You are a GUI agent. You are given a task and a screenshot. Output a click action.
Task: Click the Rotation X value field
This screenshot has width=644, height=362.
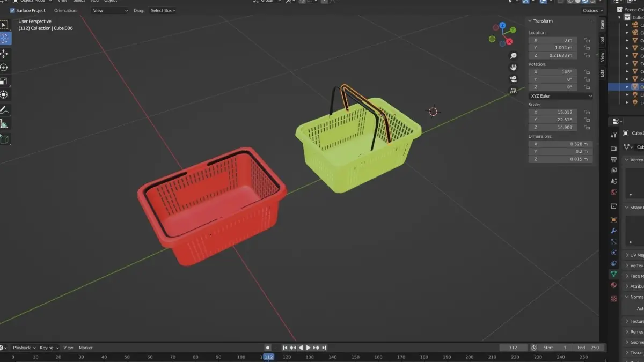[553, 72]
